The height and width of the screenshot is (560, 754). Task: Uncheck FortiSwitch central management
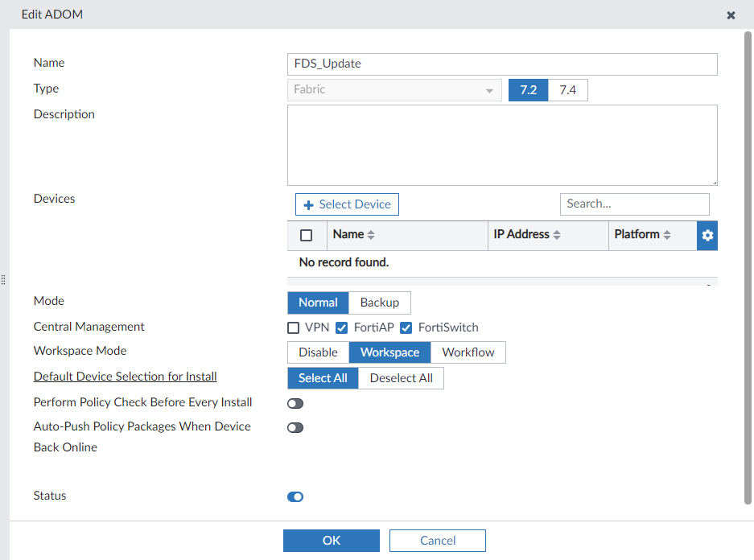(406, 327)
